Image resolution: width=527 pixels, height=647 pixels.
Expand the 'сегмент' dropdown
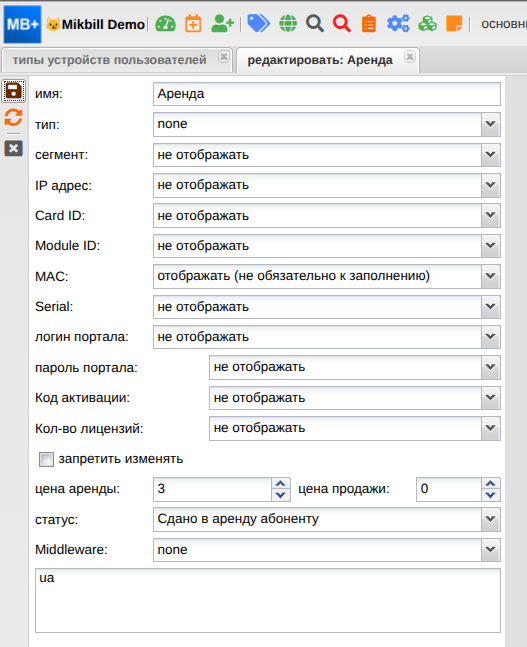pyautogui.click(x=490, y=155)
